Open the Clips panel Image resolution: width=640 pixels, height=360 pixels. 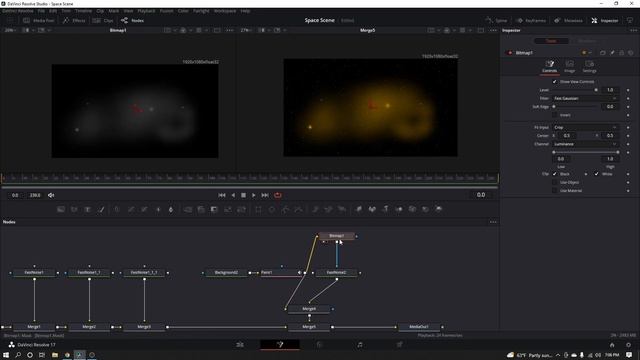point(103,20)
